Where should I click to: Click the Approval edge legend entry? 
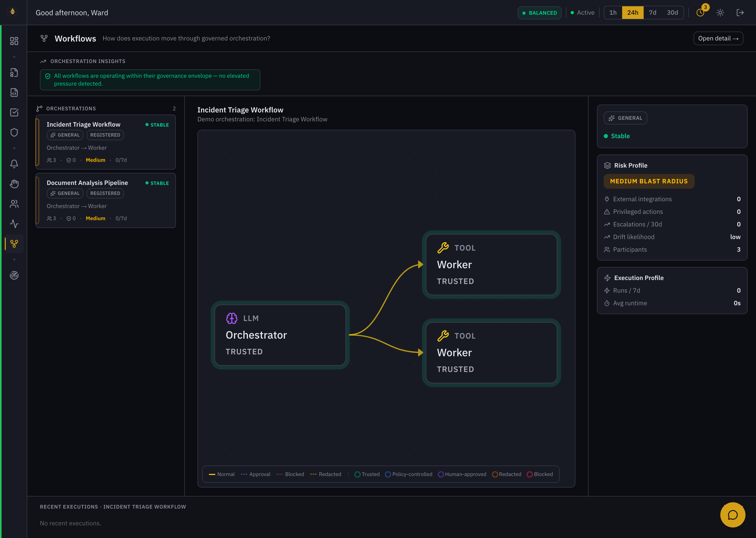pos(255,474)
